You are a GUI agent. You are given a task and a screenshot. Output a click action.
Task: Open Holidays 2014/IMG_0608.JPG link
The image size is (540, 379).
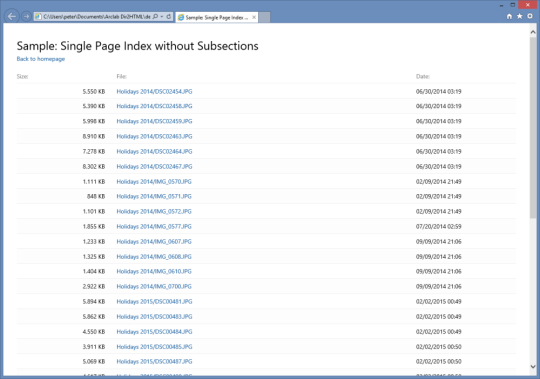154,256
